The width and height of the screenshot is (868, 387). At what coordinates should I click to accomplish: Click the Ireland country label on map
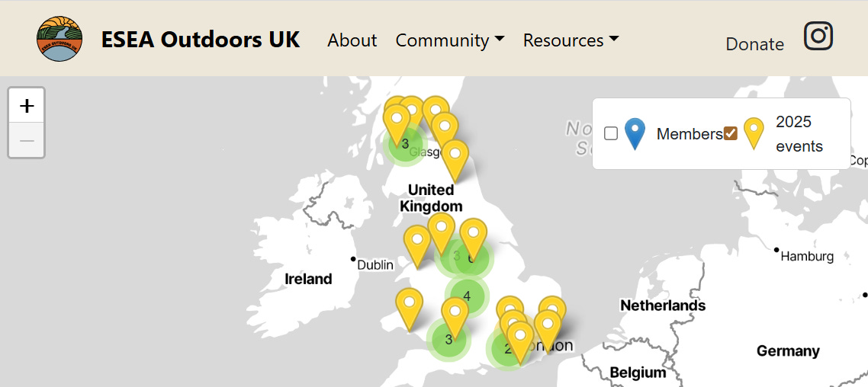point(308,279)
